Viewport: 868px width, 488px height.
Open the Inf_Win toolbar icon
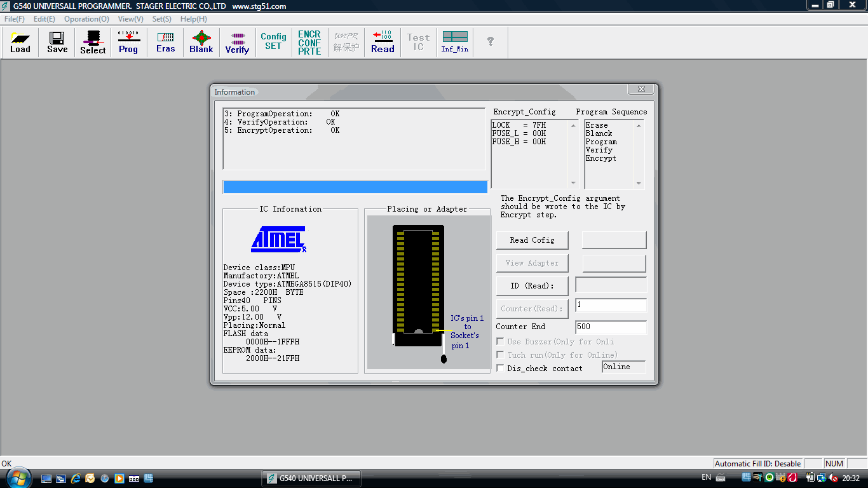coord(455,42)
